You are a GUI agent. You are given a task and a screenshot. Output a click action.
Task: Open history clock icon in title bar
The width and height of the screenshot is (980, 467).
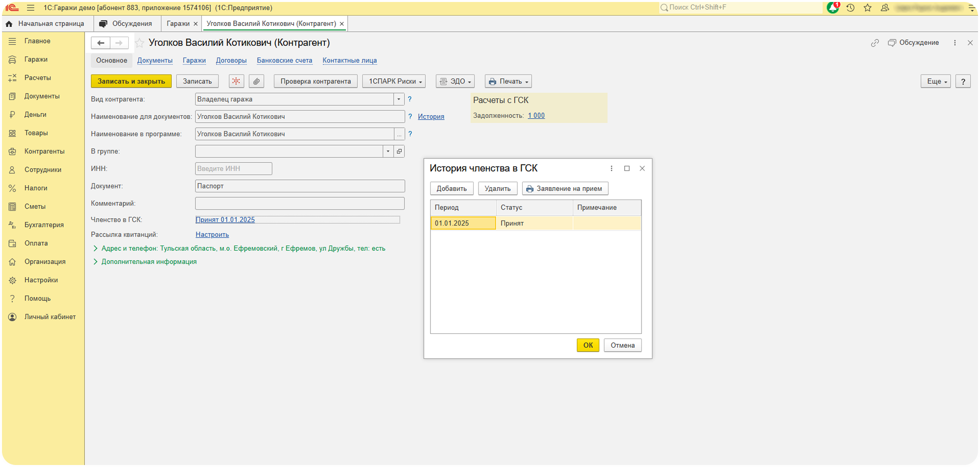(x=850, y=8)
